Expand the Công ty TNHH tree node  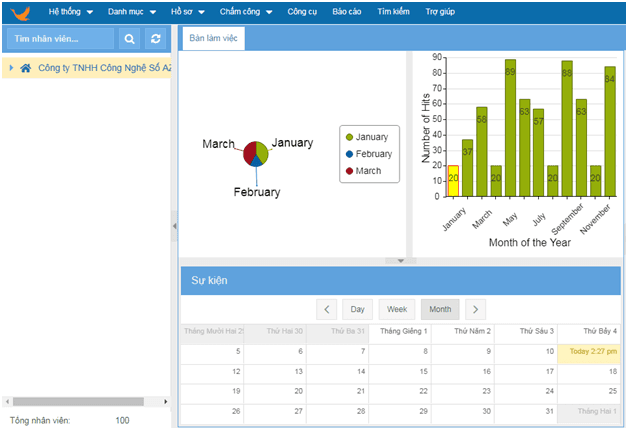(x=11, y=68)
